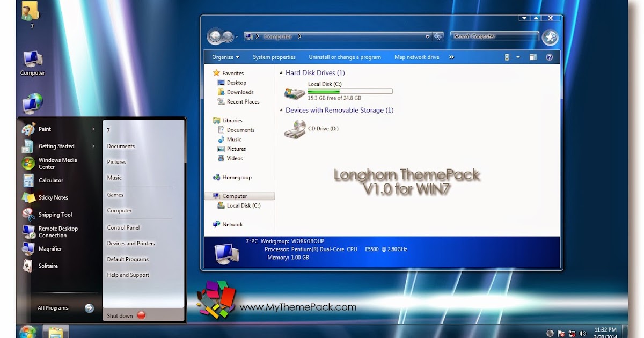Image resolution: width=644 pixels, height=338 pixels.
Task: Start the Snipping Tool
Action: tap(55, 215)
